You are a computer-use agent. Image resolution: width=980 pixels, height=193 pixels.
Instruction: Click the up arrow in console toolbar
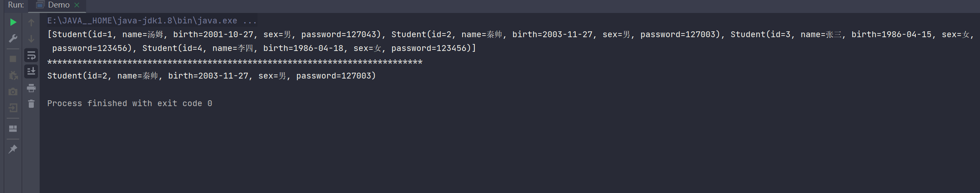coord(31,23)
